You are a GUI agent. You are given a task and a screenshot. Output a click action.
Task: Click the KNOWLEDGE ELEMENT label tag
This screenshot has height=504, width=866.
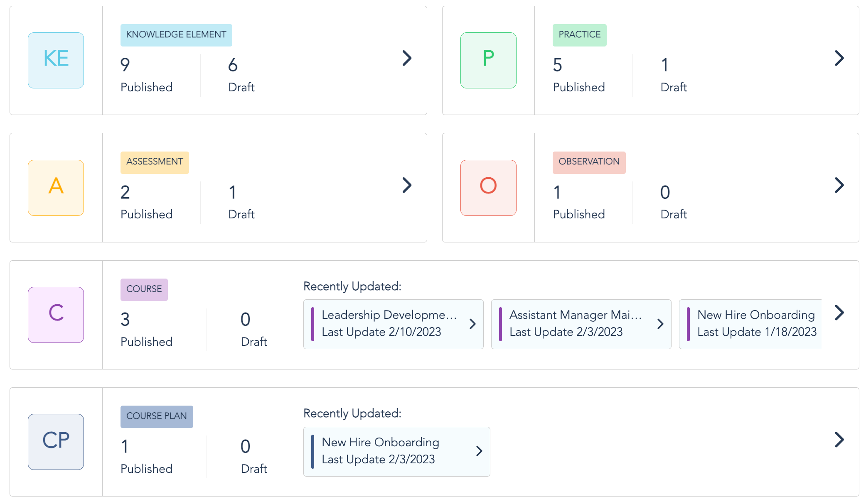[176, 35]
